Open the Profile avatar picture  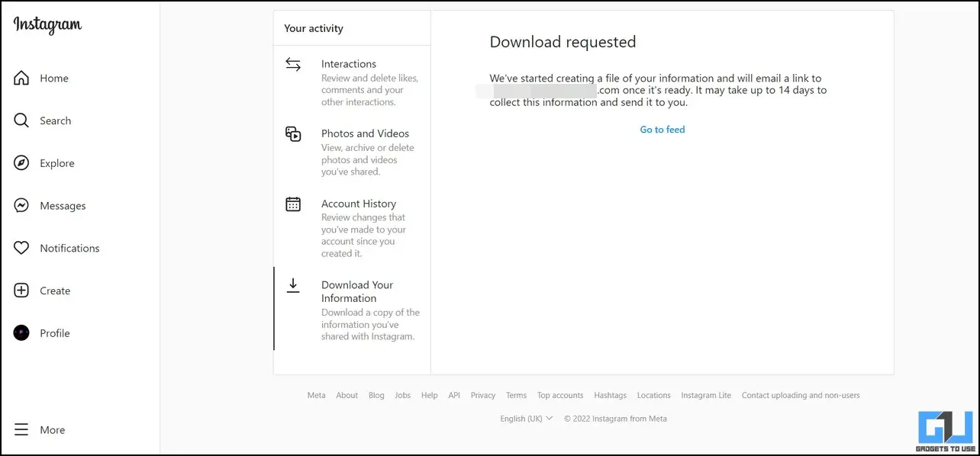(21, 333)
